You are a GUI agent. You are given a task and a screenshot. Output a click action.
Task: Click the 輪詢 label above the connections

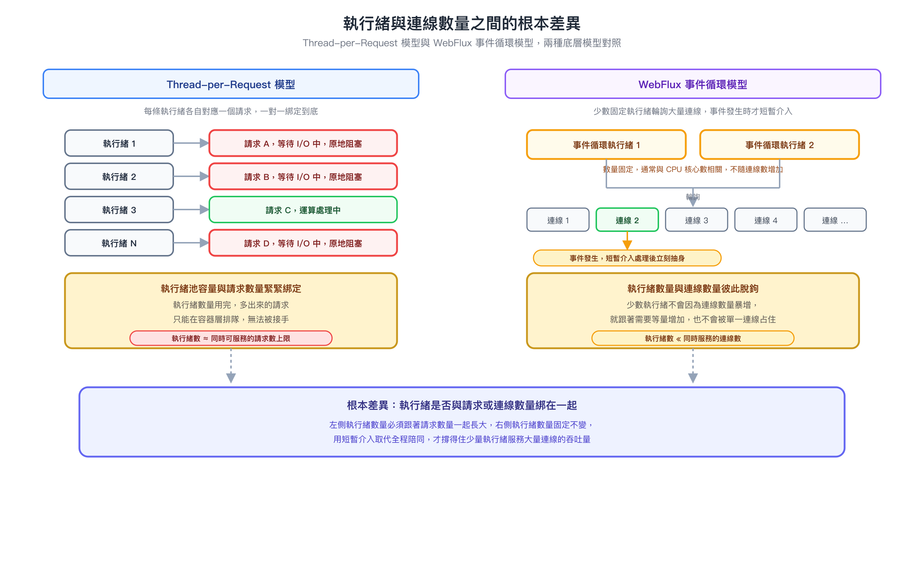tap(693, 197)
